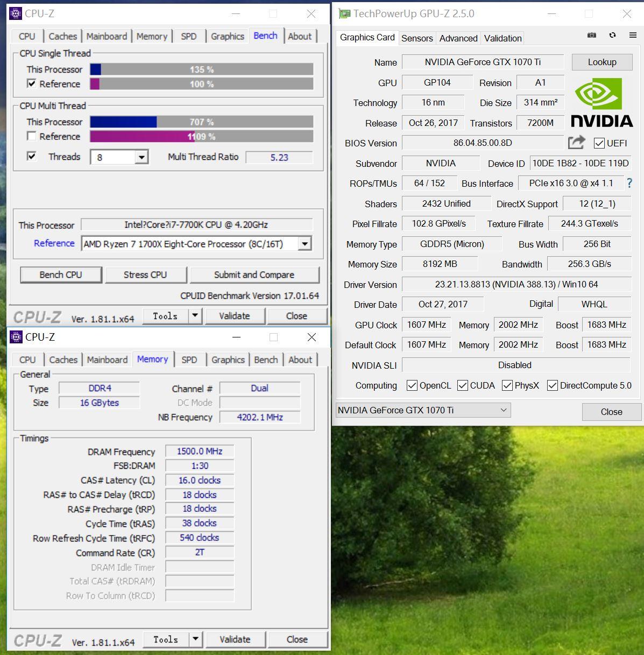This screenshot has width=644, height=655.
Task: Take a GPU-Z screenshot with the camera icon
Action: [x=592, y=35]
